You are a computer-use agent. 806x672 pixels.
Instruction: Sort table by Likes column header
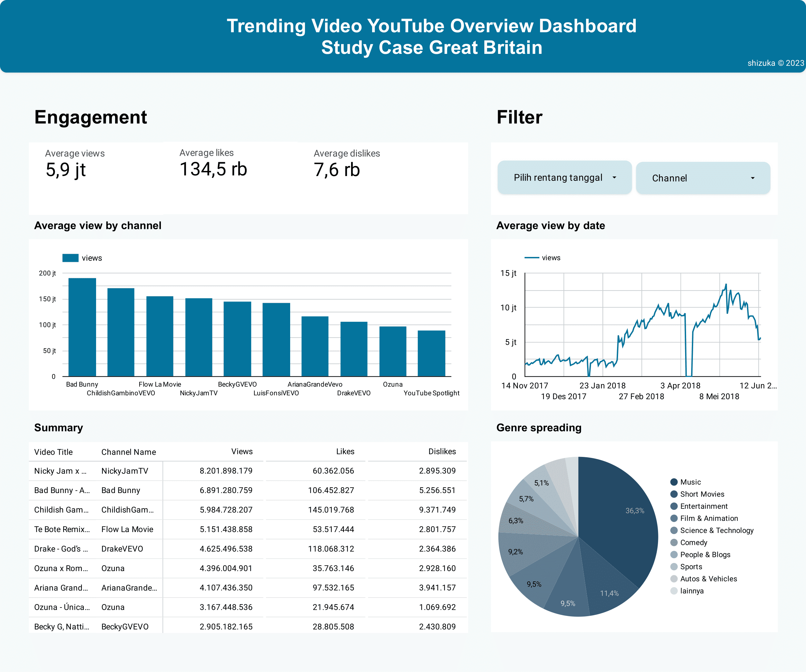click(345, 452)
